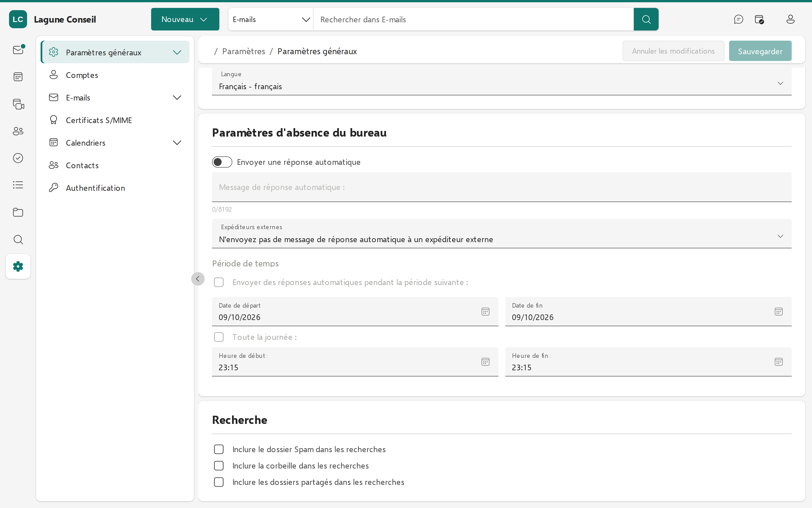Open time picker for Heure de début
This screenshot has width=812, height=508.
[485, 362]
